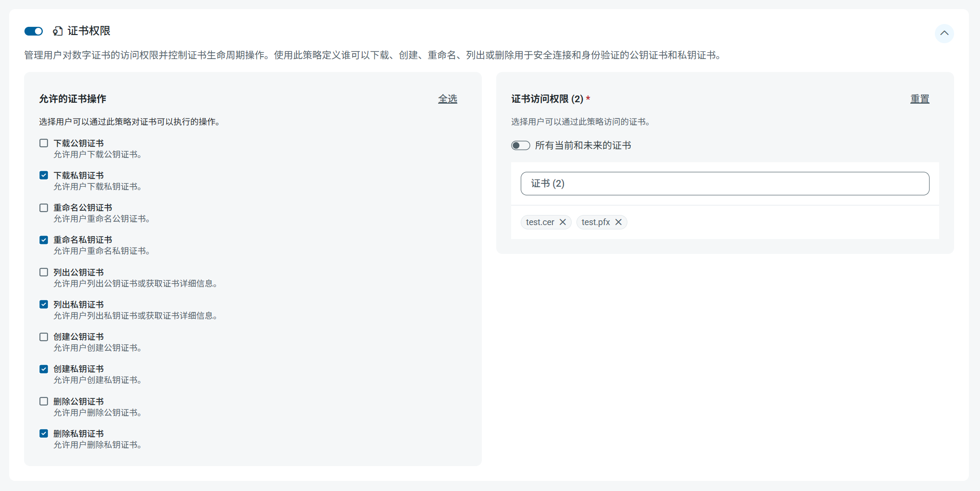The height and width of the screenshot is (491, 980).
Task: Uncheck the 列出私钥证书 checkbox
Action: [x=44, y=304]
